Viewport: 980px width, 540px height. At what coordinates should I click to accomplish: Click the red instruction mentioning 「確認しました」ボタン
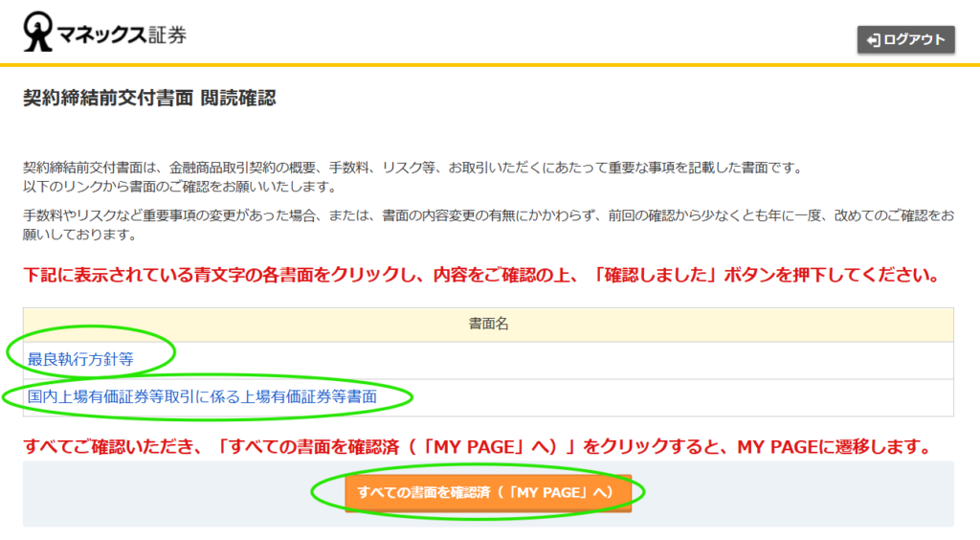coord(480,276)
